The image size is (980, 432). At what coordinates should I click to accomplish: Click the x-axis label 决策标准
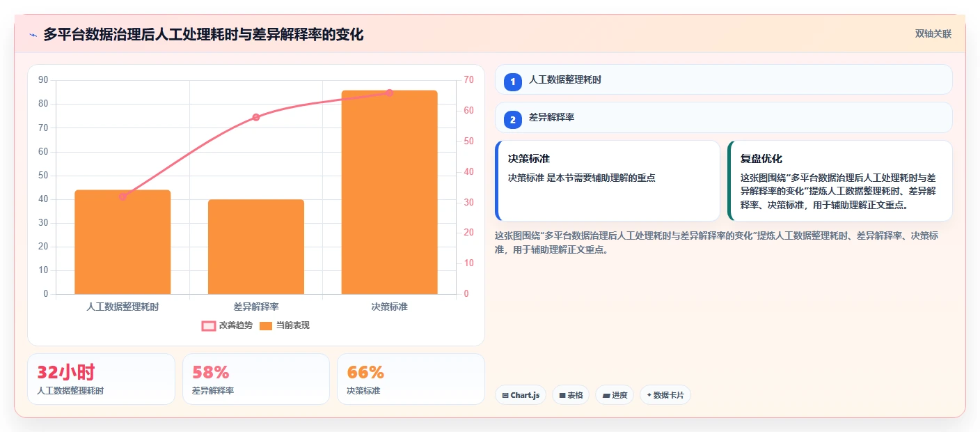pos(389,306)
